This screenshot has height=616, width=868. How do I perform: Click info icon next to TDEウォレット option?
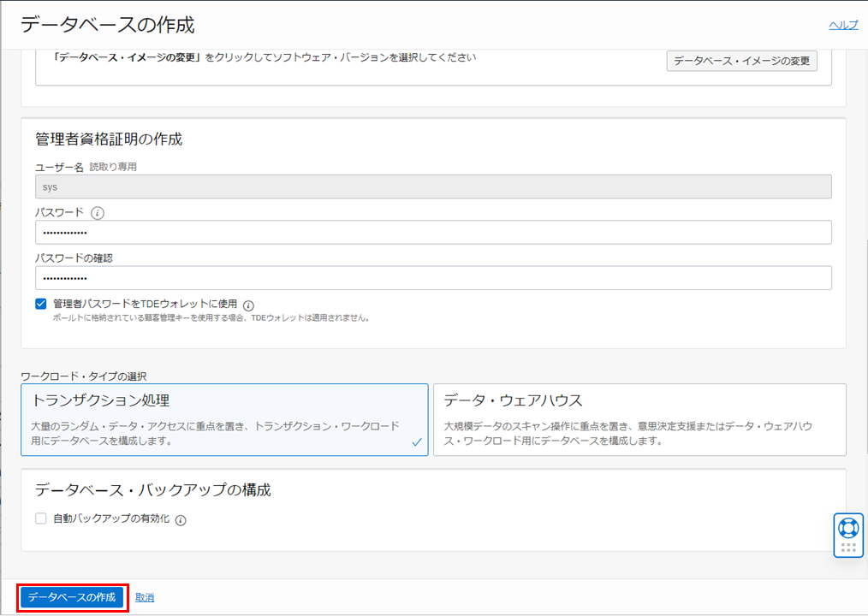[249, 305]
